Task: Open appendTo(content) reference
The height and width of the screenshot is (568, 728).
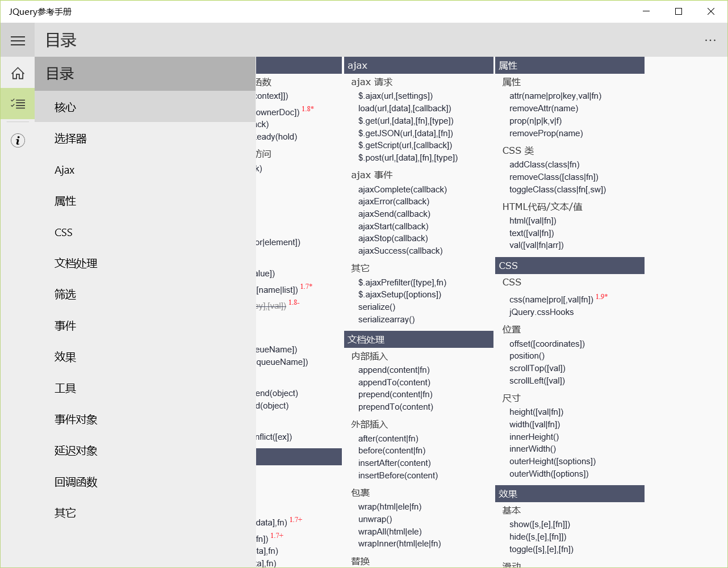Action: pyautogui.click(x=395, y=382)
